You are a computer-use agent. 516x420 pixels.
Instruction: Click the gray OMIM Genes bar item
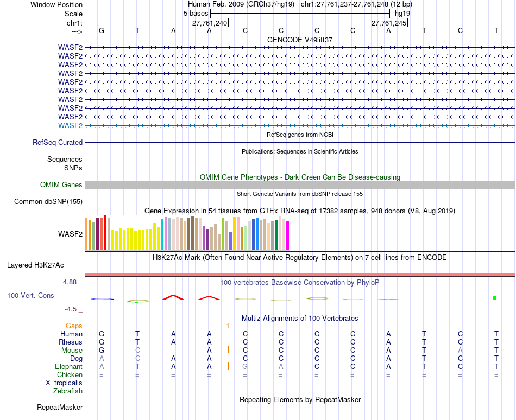(x=300, y=184)
